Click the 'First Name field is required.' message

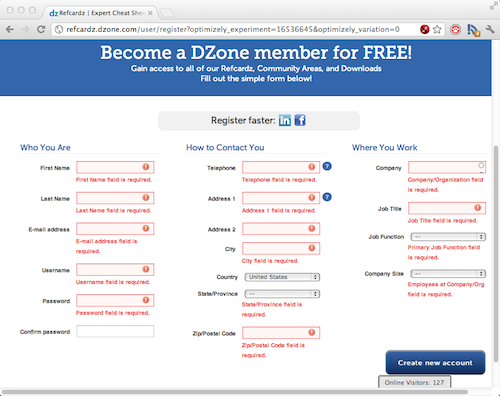pyautogui.click(x=114, y=180)
